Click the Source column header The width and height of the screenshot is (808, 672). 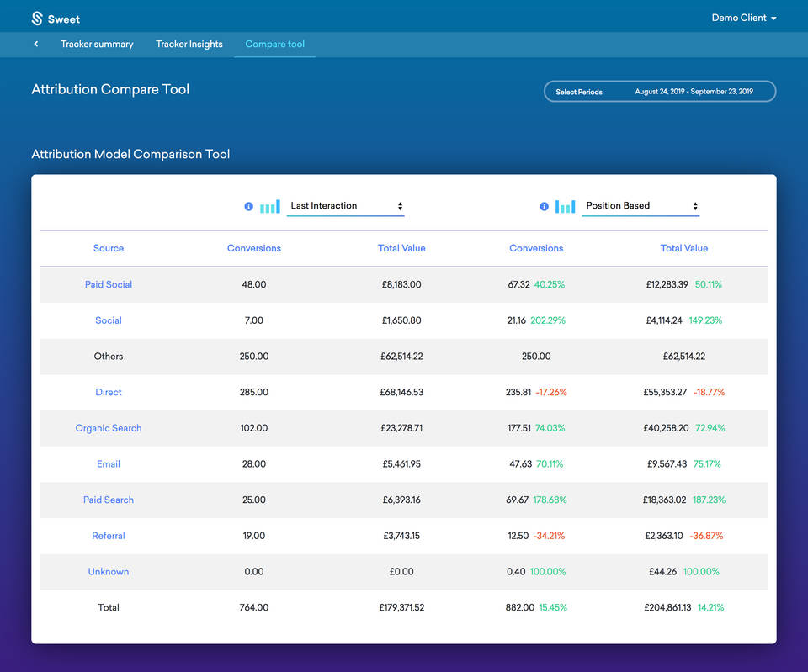tap(109, 248)
